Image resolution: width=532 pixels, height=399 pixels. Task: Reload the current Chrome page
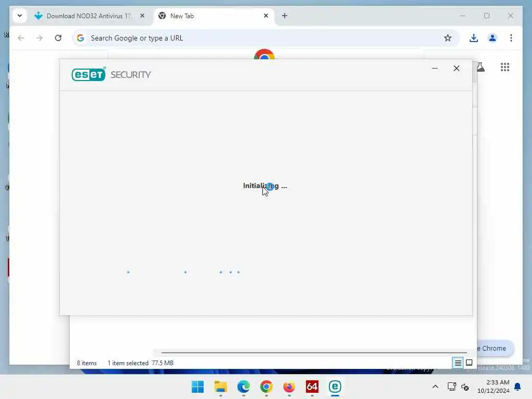click(58, 38)
